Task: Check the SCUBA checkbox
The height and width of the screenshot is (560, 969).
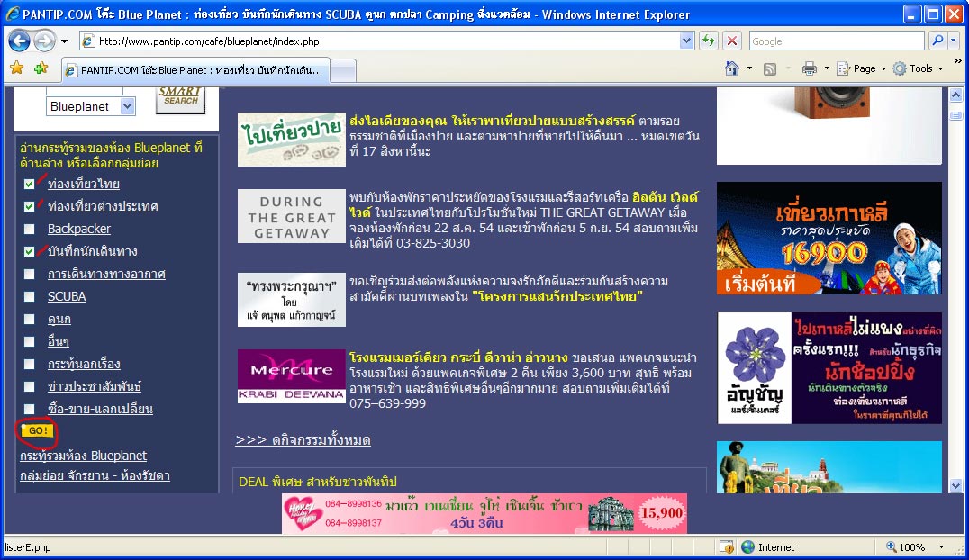Action: (x=29, y=297)
